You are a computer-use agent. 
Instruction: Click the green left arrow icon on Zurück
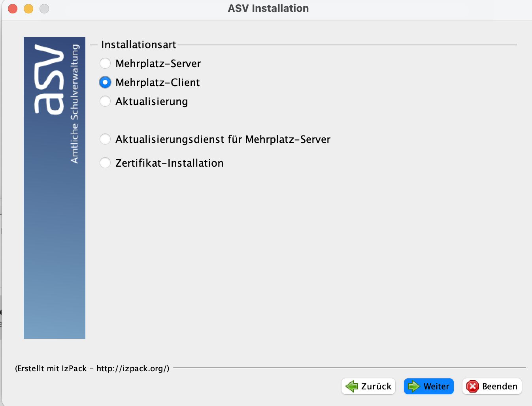(352, 386)
